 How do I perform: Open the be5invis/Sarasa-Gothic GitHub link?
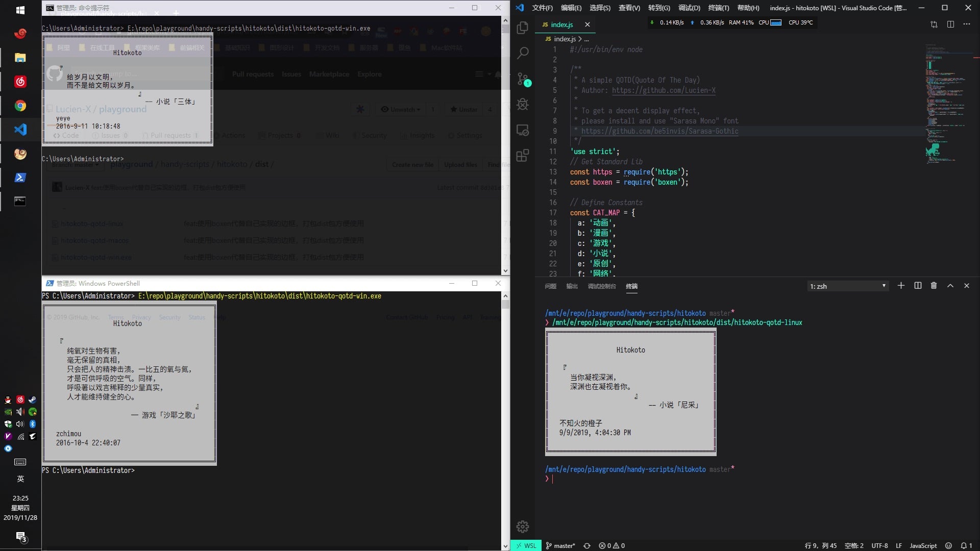(x=659, y=131)
